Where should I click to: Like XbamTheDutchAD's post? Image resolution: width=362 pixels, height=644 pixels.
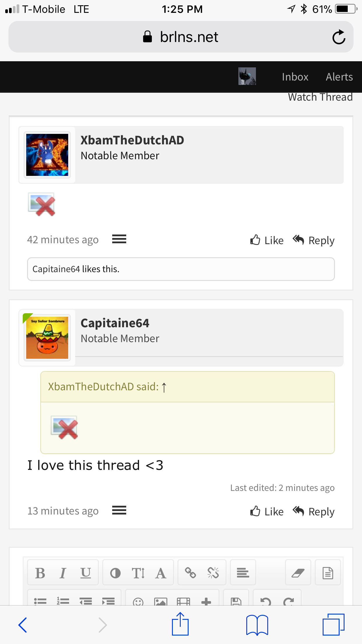click(267, 240)
